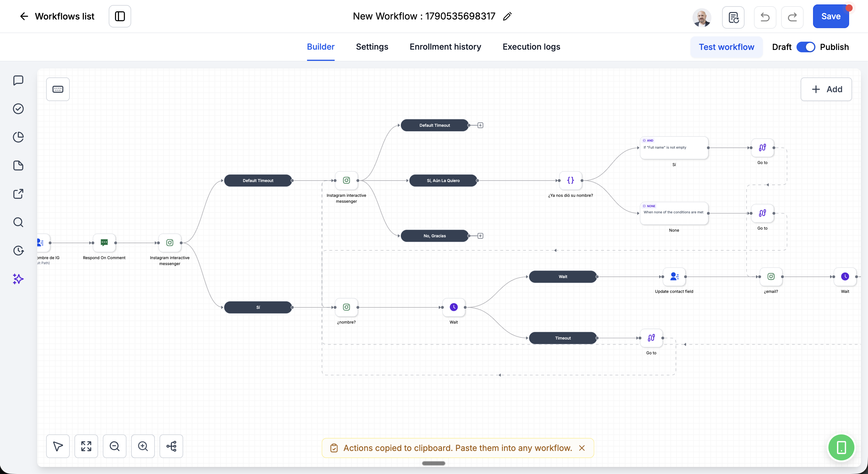Image resolution: width=868 pixels, height=474 pixels.
Task: Click the horizontal scrollbar handle
Action: pos(434,463)
